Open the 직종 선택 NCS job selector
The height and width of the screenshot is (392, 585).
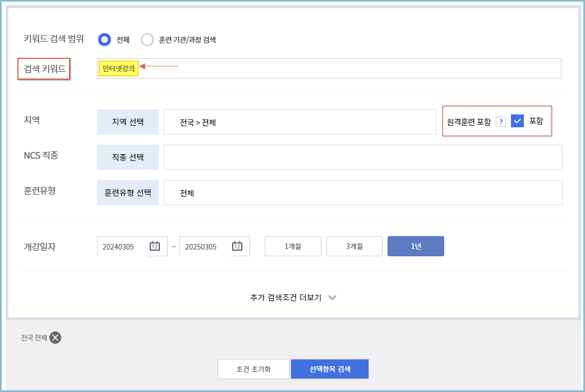[x=127, y=157]
